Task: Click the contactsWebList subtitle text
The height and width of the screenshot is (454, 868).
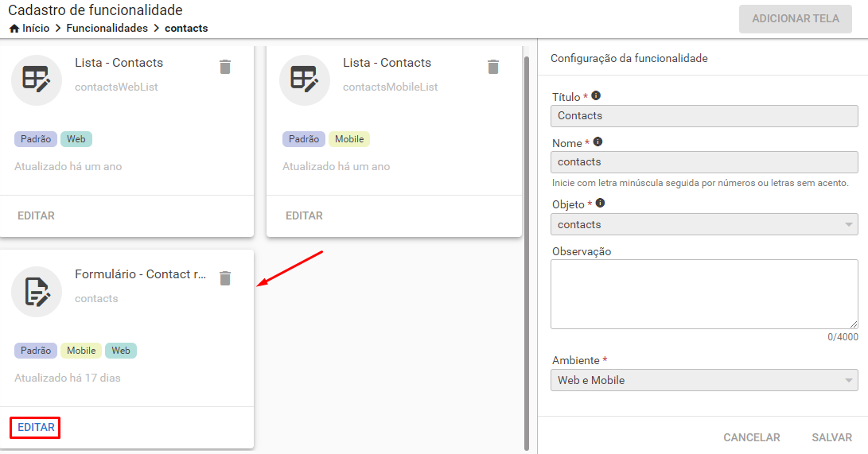Action: click(x=116, y=87)
